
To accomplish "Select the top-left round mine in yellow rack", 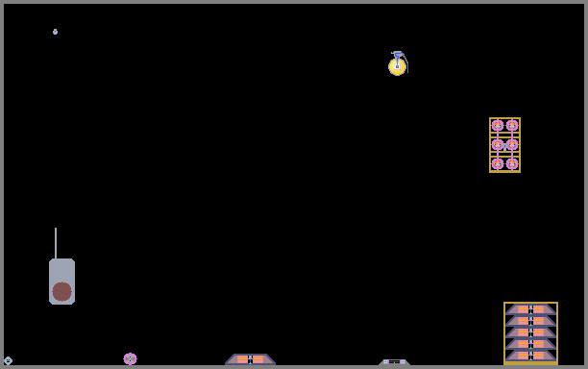I will pyautogui.click(x=498, y=125).
